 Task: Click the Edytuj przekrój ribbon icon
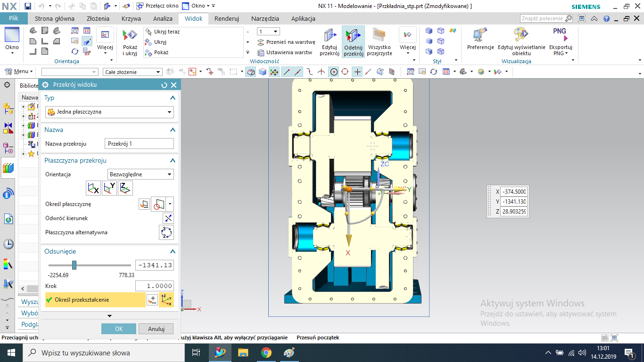click(330, 42)
